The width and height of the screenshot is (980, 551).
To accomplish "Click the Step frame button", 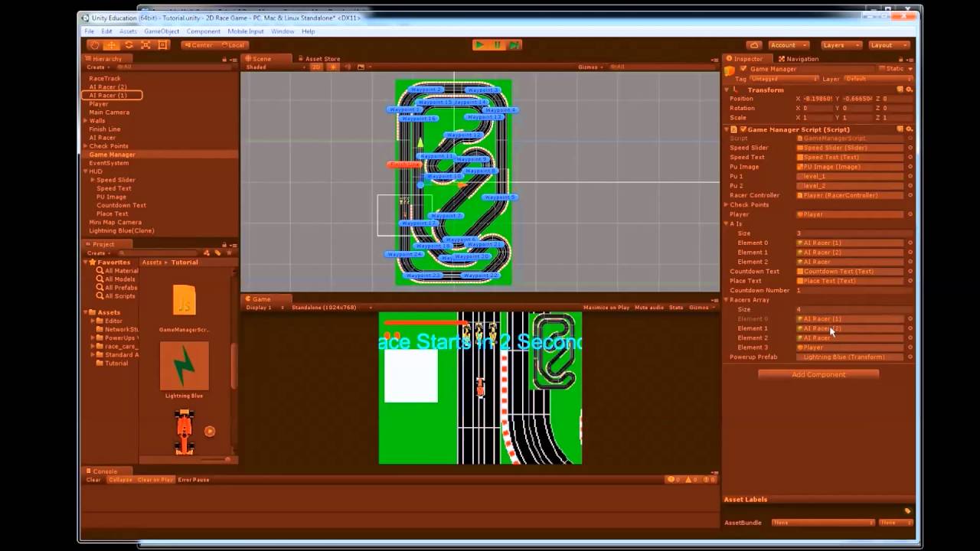I will [x=514, y=45].
